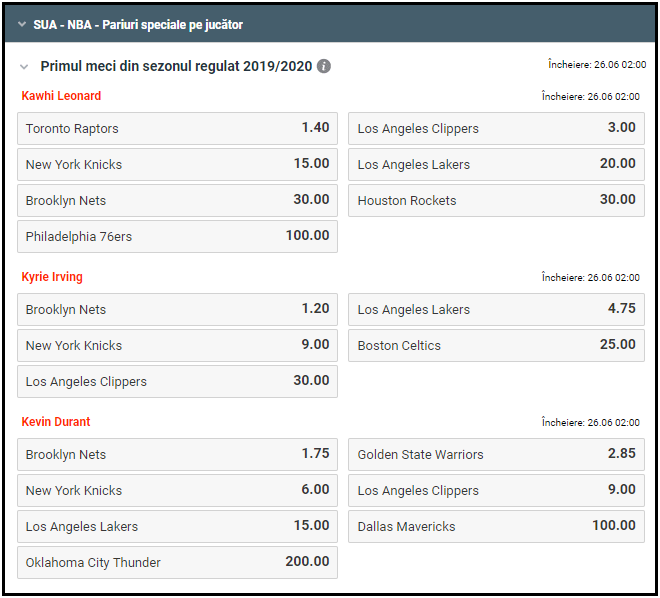Bet on Boston Celtics at 25.00
Viewport: 660px width, 598px height.
coord(496,345)
